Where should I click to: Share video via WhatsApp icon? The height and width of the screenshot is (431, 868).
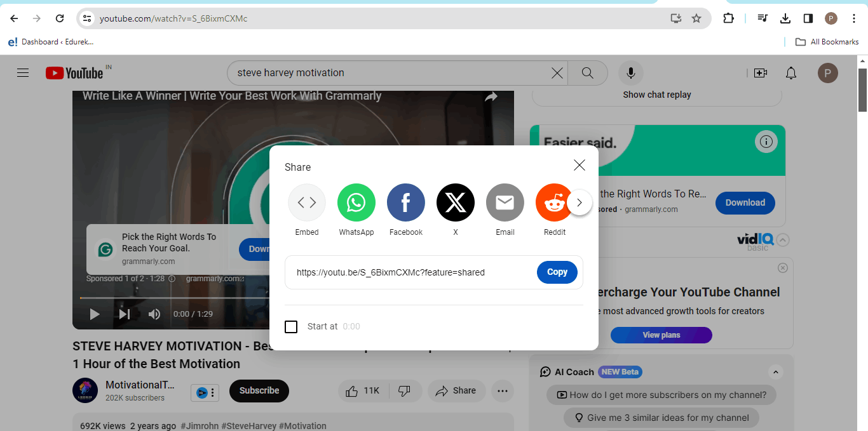(356, 202)
